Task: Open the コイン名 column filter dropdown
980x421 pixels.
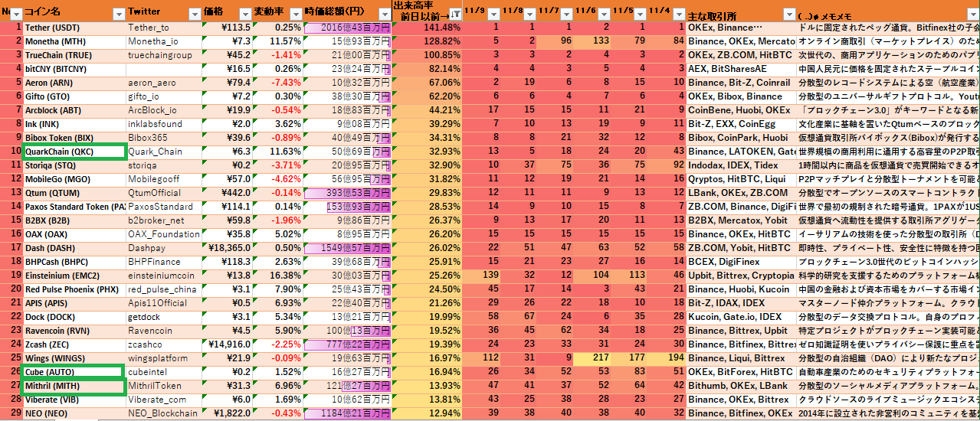Action: point(118,14)
